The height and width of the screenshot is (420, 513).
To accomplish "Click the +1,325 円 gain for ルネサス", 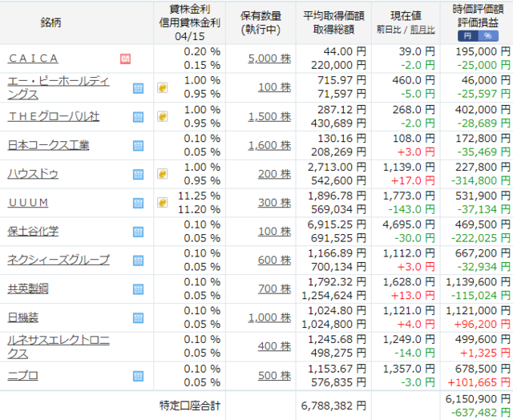I will point(485,353).
